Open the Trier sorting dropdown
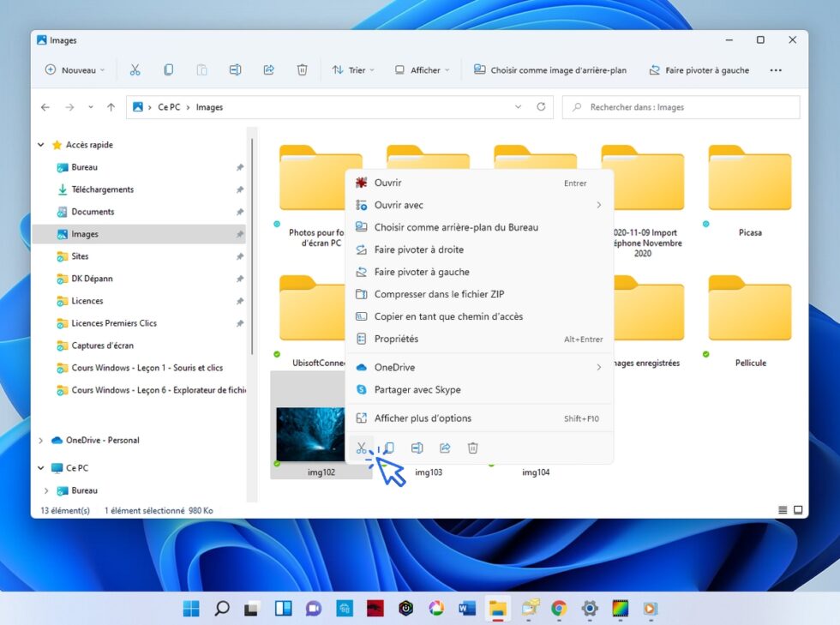 pyautogui.click(x=353, y=69)
